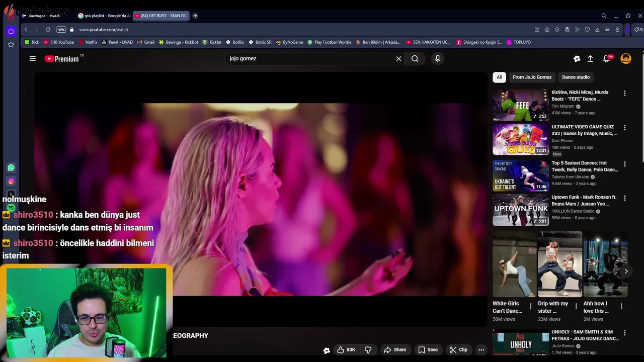Click the magnifier search button
Viewport: 644px width, 362px height.
click(415, 59)
